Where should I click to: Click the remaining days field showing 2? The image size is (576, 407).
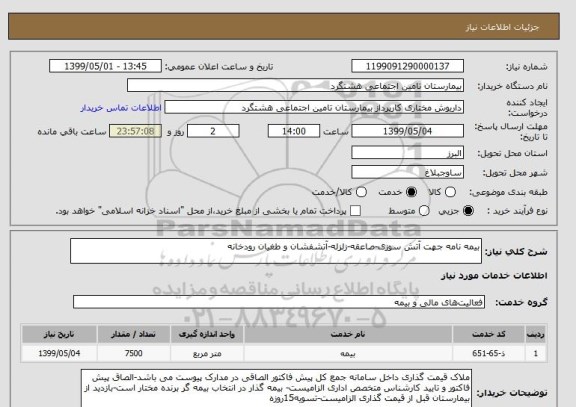pyautogui.click(x=213, y=131)
